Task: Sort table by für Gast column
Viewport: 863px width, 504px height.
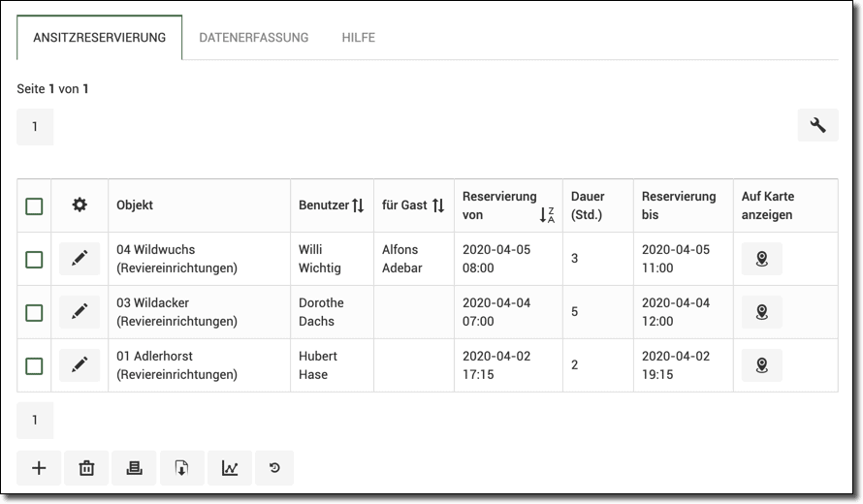Action: pyautogui.click(x=438, y=205)
